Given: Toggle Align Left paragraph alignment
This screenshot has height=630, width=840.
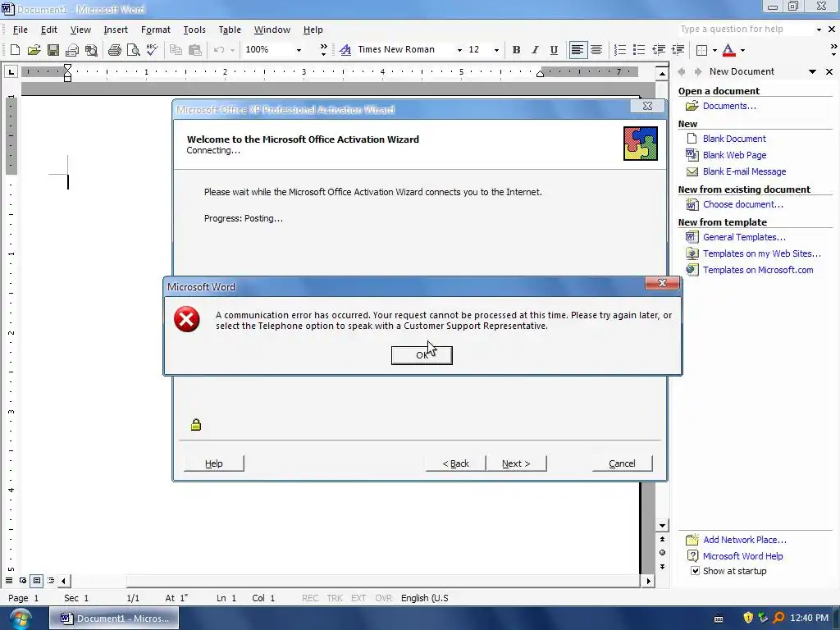Looking at the screenshot, I should 577,50.
